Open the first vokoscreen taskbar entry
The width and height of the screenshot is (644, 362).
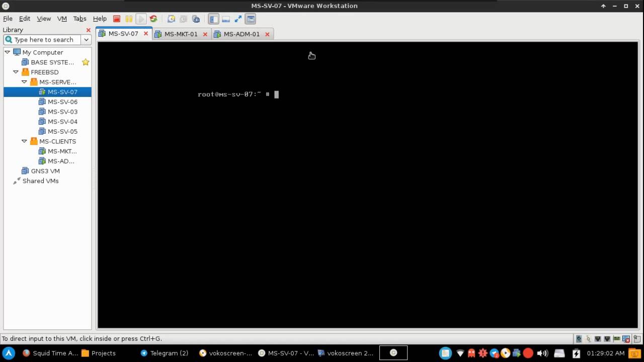[226, 353]
